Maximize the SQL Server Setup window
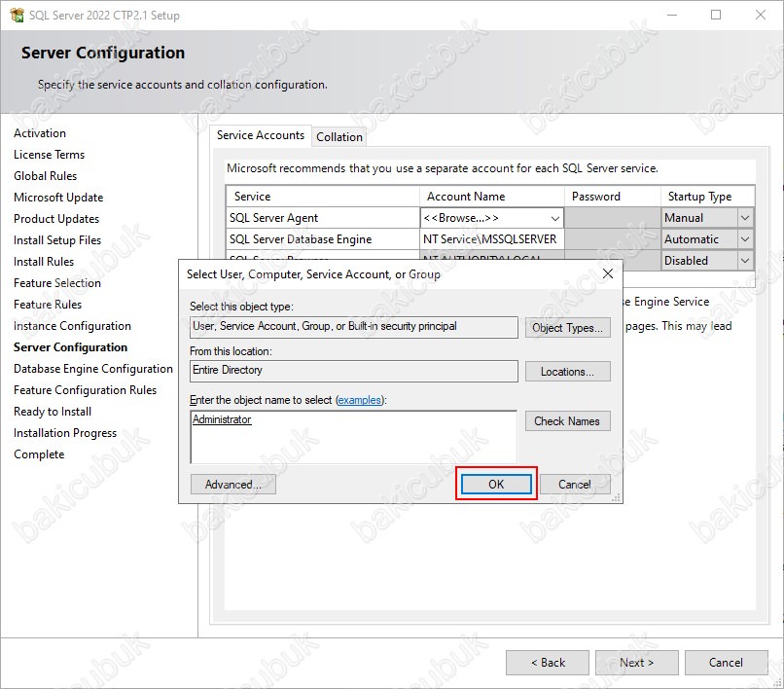Screen dimensions: 784x689 716,15
